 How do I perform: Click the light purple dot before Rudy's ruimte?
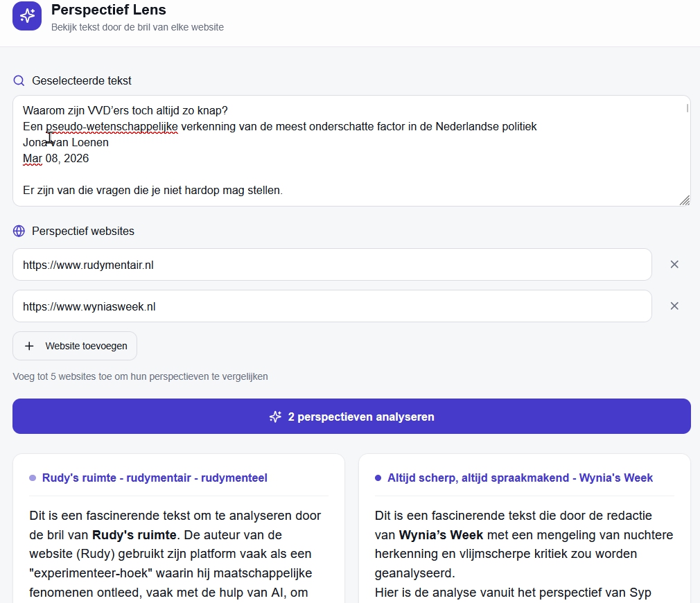coord(33,478)
